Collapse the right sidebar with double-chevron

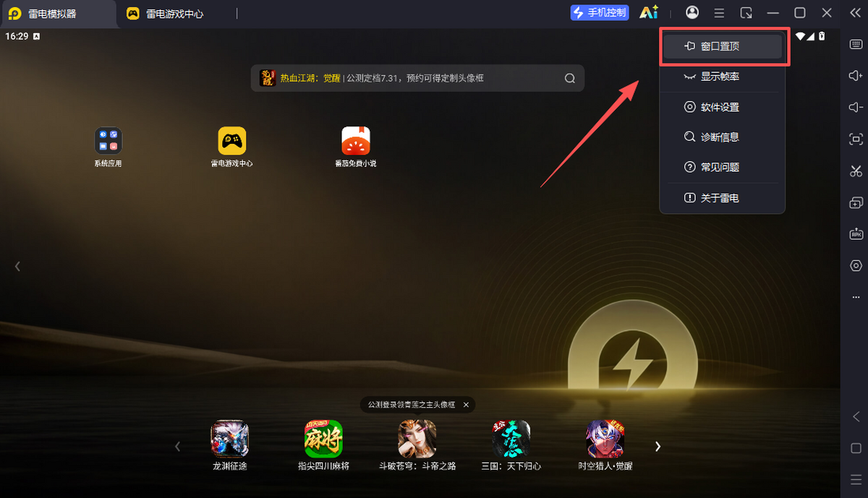click(855, 13)
